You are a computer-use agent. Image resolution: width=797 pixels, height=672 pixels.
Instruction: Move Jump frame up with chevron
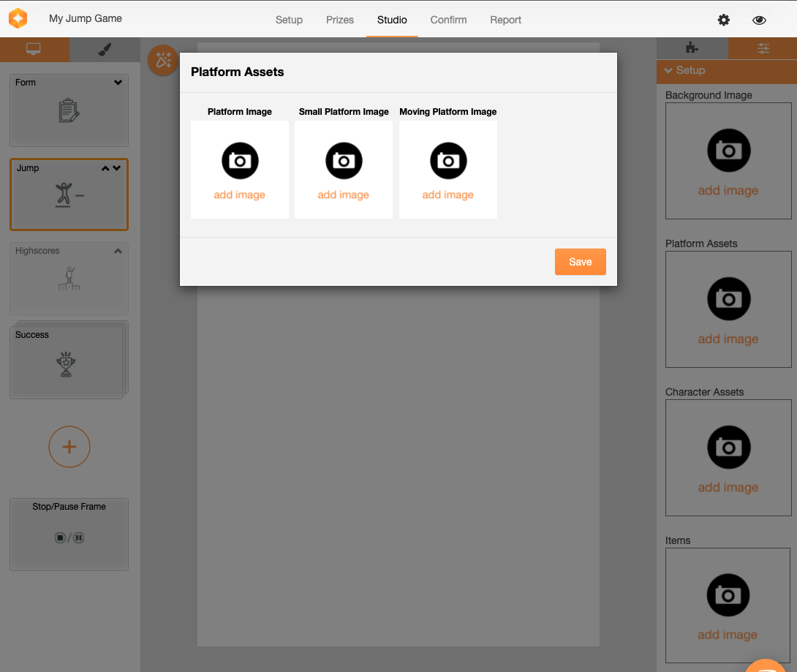[x=105, y=168]
